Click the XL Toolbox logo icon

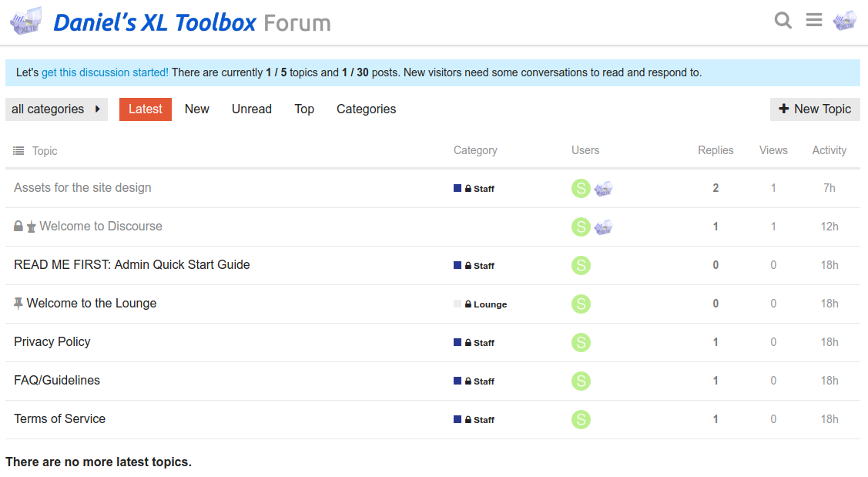pyautogui.click(x=26, y=21)
